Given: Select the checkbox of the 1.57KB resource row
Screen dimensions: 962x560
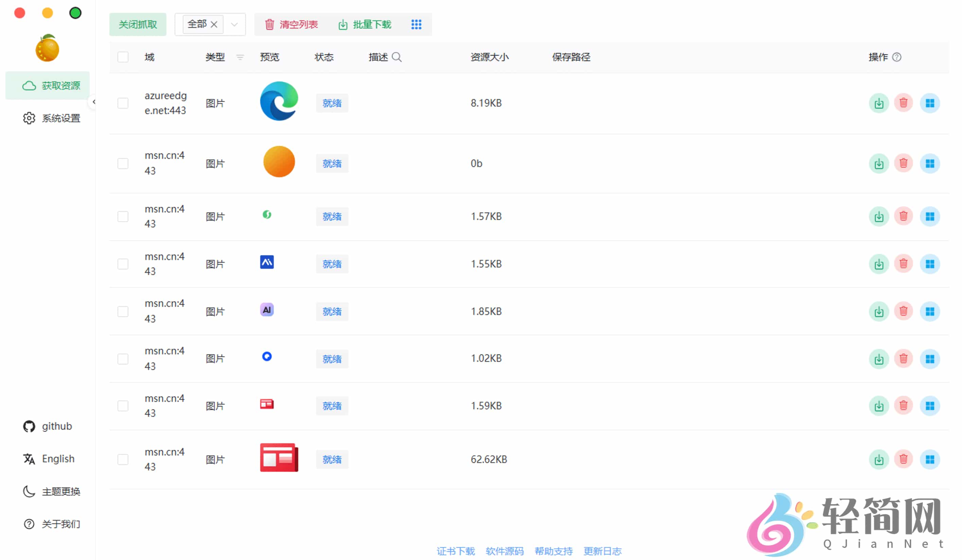Looking at the screenshot, I should click(123, 216).
